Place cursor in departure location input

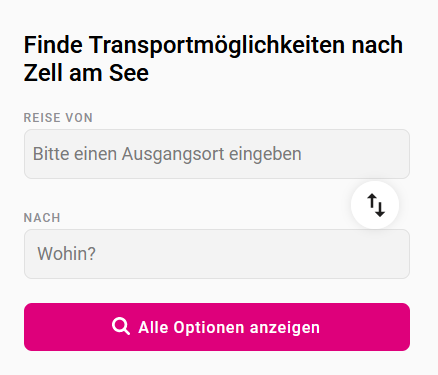[217, 154]
